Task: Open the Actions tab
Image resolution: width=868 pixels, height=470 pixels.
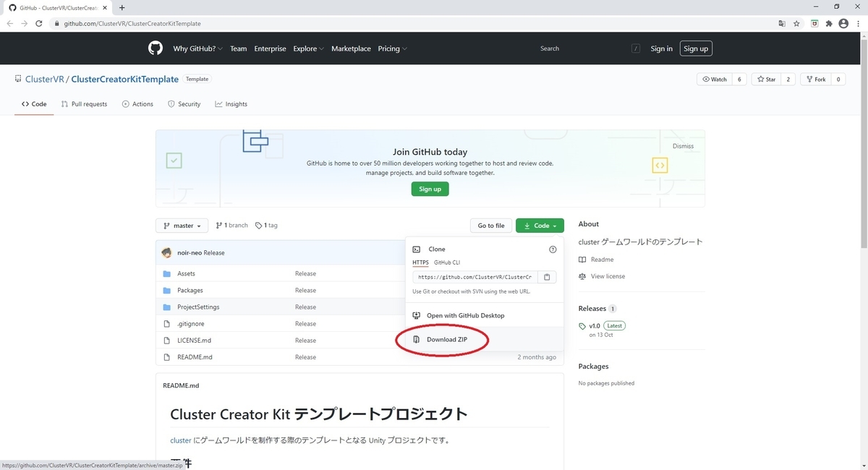Action: 137,104
